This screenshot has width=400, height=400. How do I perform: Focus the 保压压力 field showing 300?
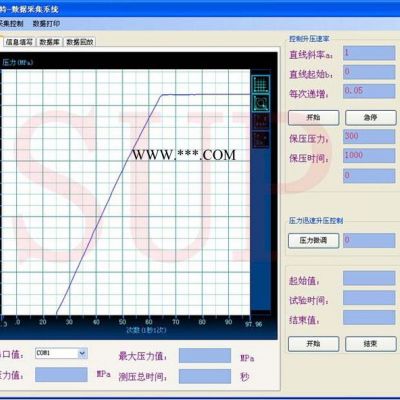(369, 137)
